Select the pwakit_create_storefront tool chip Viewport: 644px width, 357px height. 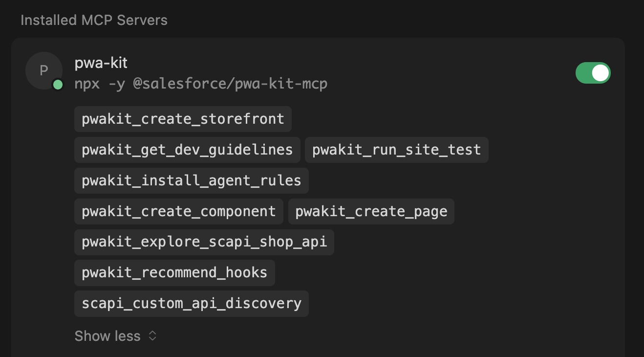[182, 119]
